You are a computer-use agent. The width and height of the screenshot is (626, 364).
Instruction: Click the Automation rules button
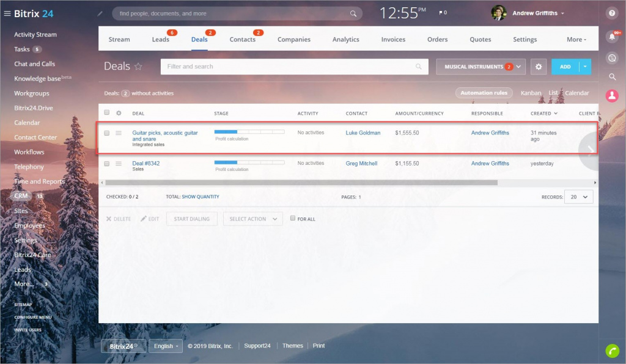click(484, 93)
